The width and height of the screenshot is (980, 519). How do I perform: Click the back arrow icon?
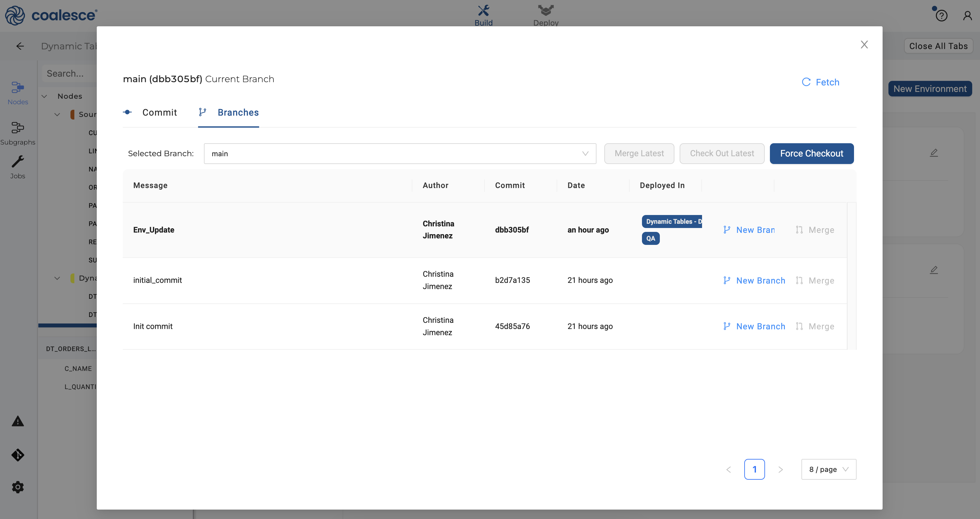[20, 46]
